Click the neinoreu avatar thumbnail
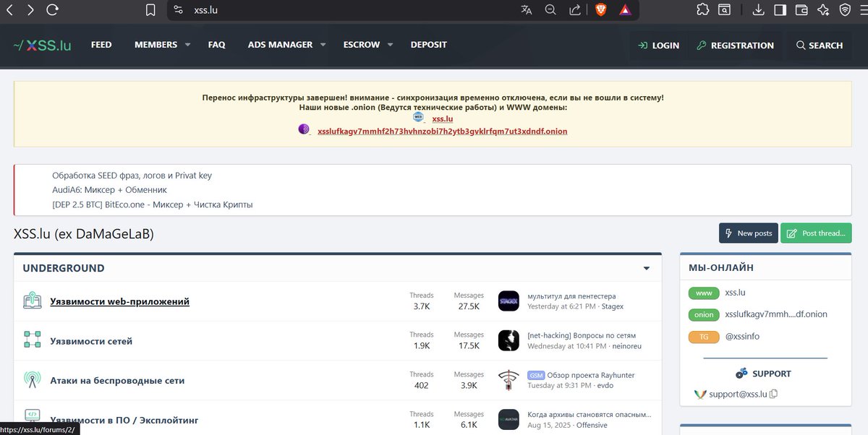The image size is (868, 435). coord(509,340)
